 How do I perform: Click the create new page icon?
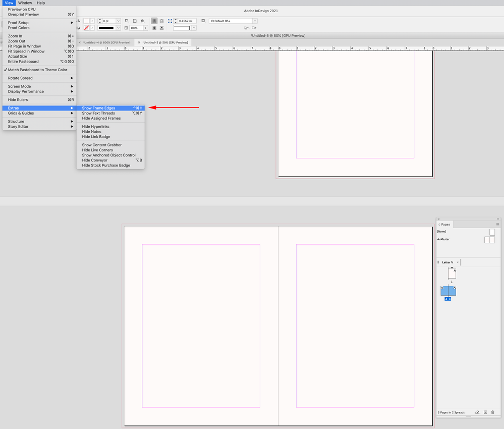pyautogui.click(x=485, y=412)
